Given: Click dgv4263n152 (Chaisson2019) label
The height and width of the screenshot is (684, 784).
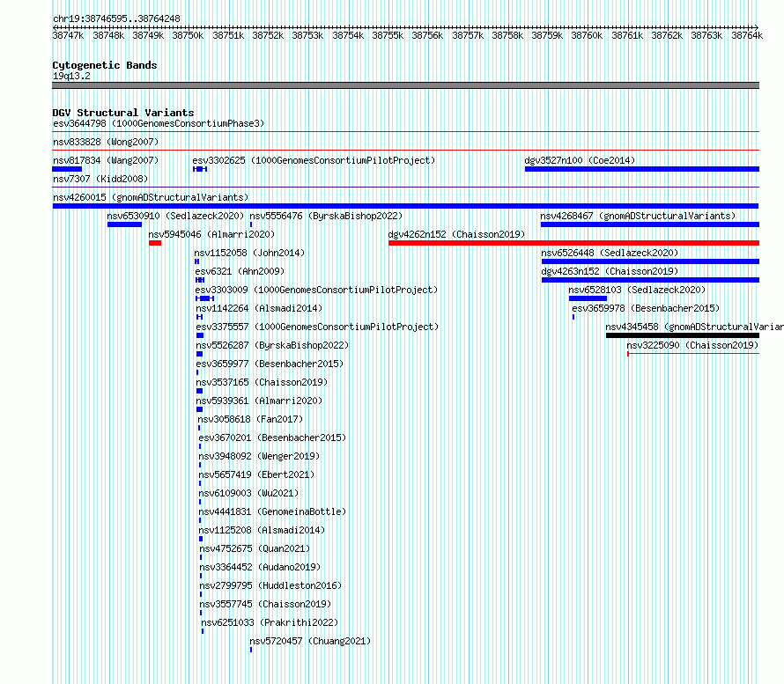Looking at the screenshot, I should tap(610, 271).
